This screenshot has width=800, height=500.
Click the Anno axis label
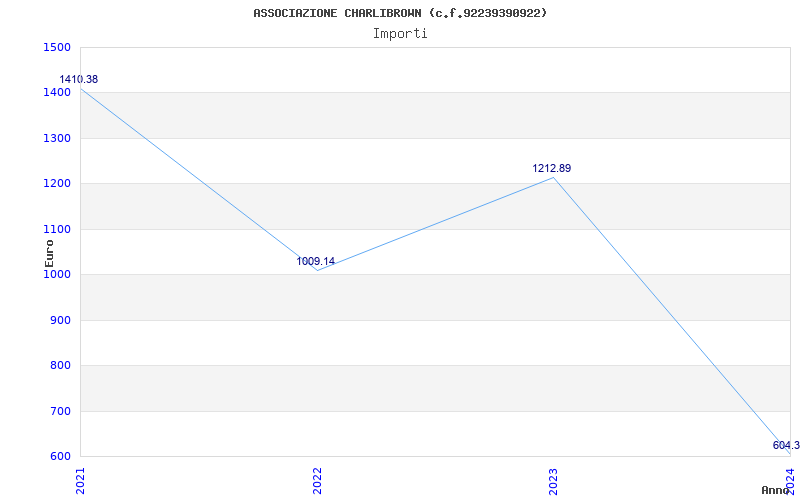tap(775, 490)
